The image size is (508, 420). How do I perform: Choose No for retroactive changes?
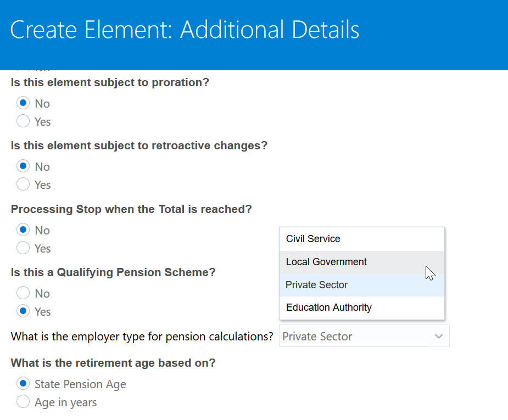tap(23, 166)
